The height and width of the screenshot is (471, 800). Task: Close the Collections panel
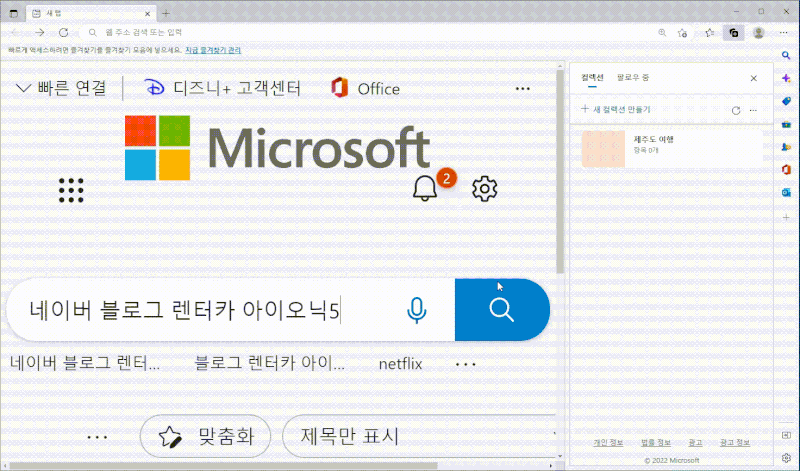(x=754, y=78)
